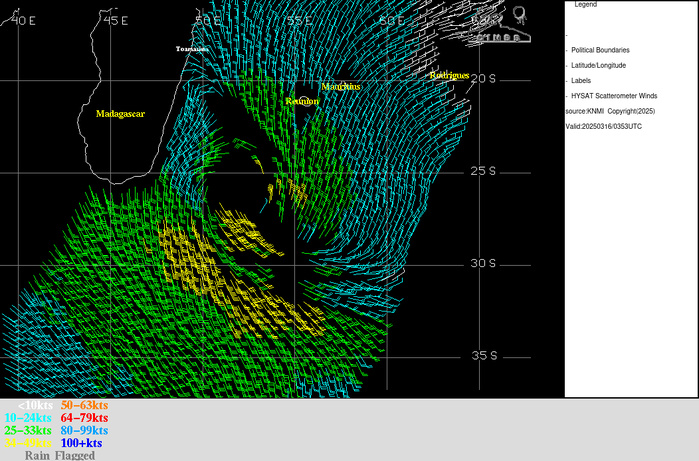
Task: Click the Rodrigues island label
Action: [x=449, y=76]
